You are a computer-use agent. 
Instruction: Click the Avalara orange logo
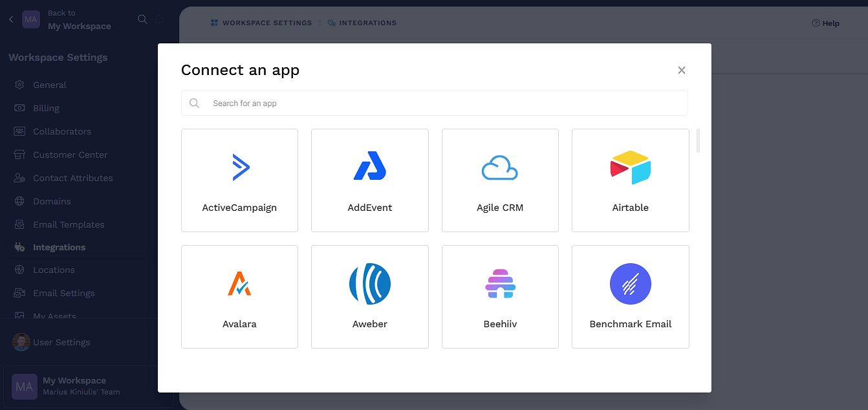point(239,283)
